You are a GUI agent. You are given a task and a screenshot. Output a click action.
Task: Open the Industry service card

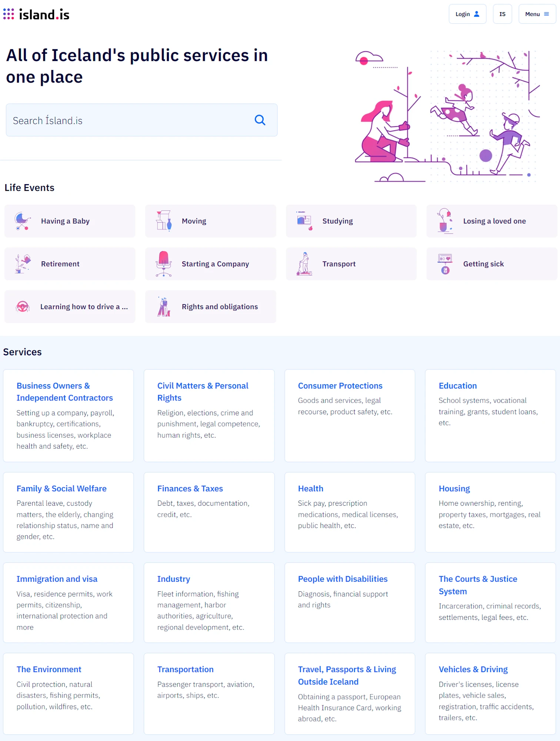pyautogui.click(x=209, y=603)
